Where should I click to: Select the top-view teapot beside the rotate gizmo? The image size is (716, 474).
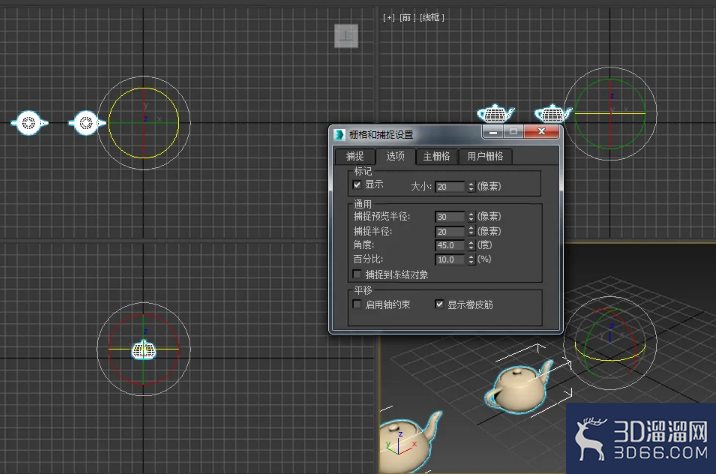[86, 123]
